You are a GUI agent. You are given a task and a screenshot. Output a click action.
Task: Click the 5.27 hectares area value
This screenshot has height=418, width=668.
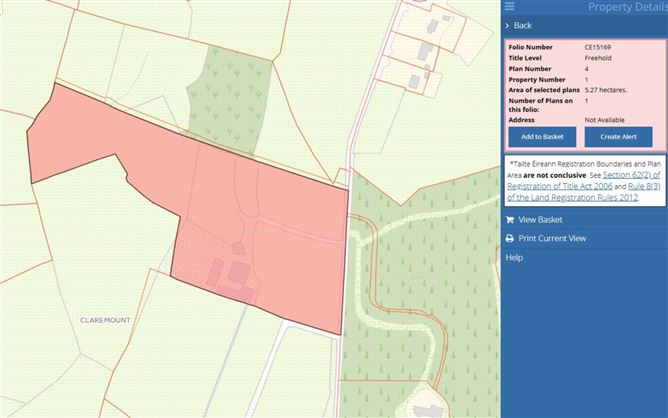(x=605, y=90)
